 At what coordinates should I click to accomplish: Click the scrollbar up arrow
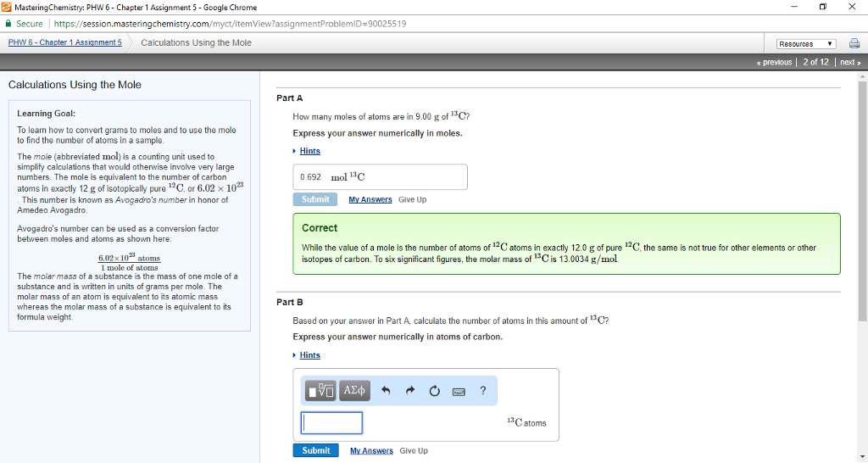point(862,76)
